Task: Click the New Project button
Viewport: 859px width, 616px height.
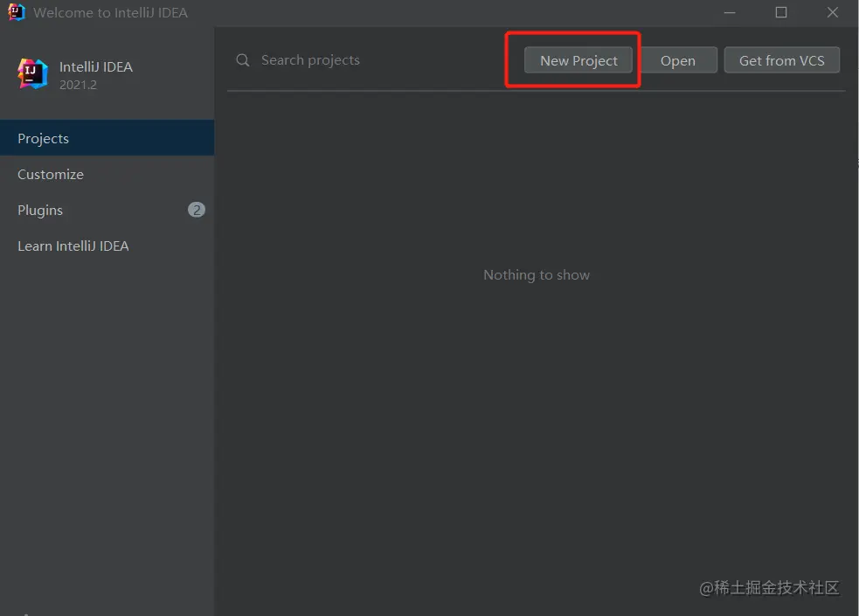Action: pos(578,60)
